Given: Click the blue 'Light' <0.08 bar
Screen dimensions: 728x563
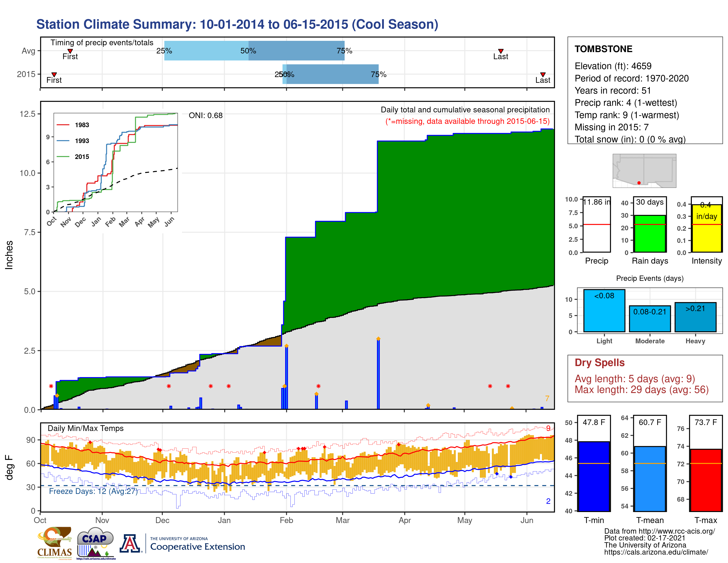Looking at the screenshot, I should [604, 310].
